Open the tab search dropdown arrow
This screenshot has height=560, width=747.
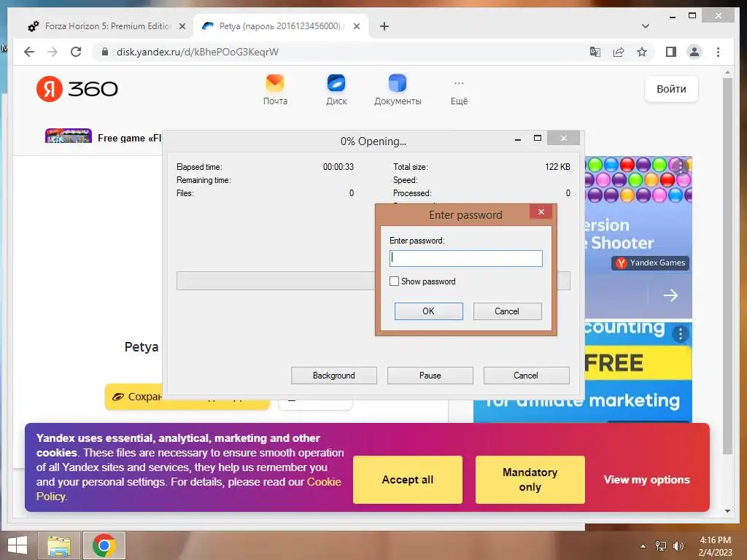(645, 26)
